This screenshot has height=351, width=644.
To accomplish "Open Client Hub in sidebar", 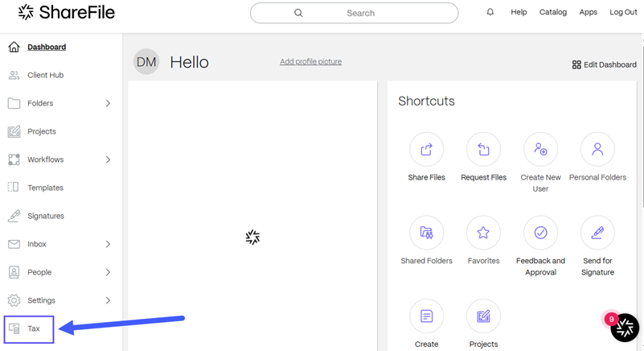I will click(x=46, y=75).
